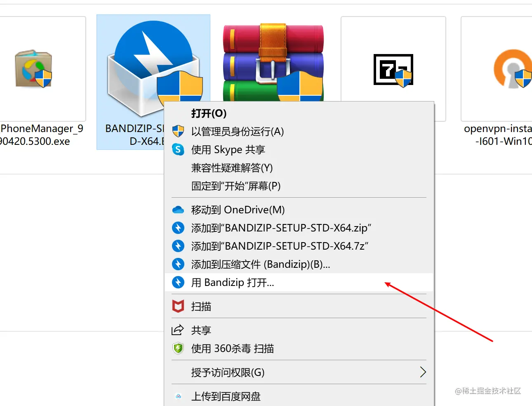Add to BANDIZIP-SETUP-STD-X64.7z archive
532x406 pixels.
coord(299,246)
